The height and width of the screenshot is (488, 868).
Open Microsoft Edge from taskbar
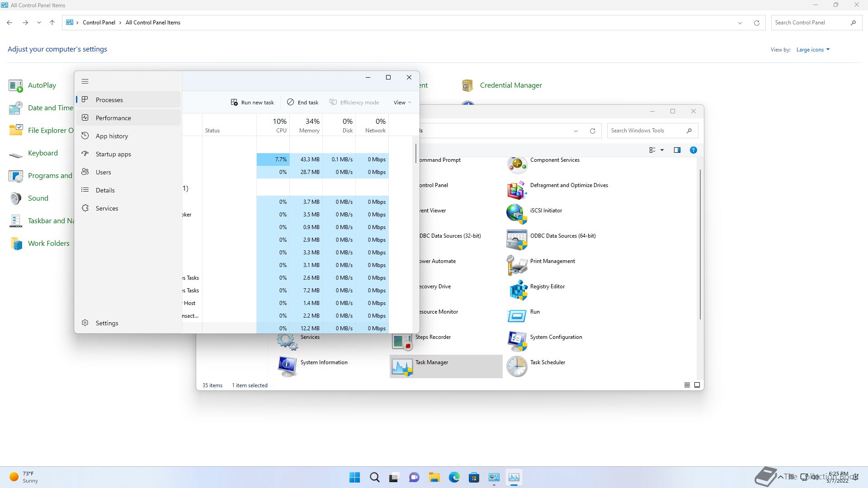click(x=454, y=477)
